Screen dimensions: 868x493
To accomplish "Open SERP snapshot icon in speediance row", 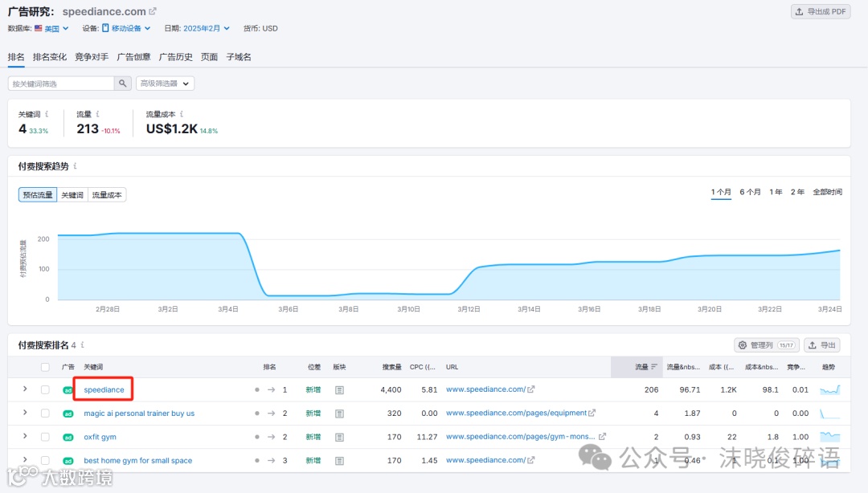I will point(339,390).
